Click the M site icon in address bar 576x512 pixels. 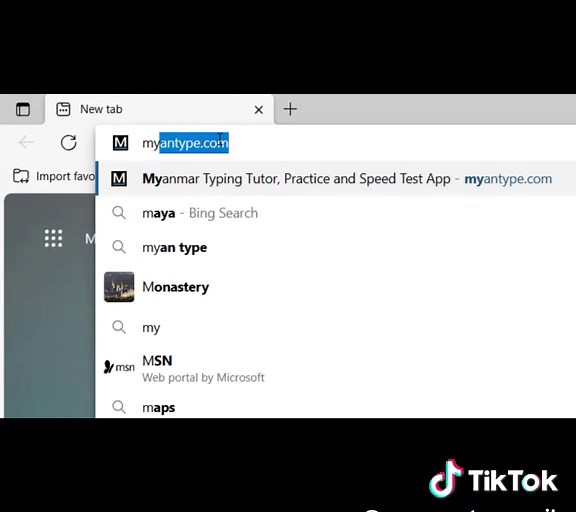120,143
